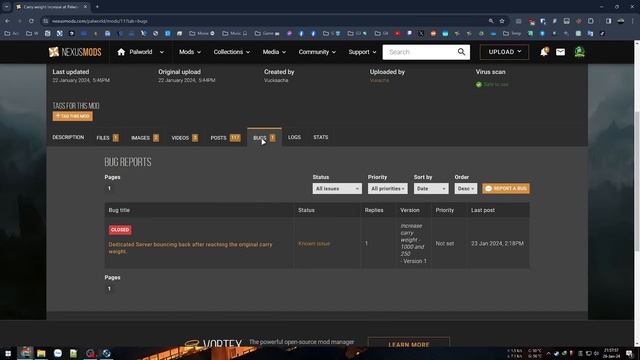The height and width of the screenshot is (360, 640).
Task: Go back with the browser back arrow
Action: (x=7, y=21)
